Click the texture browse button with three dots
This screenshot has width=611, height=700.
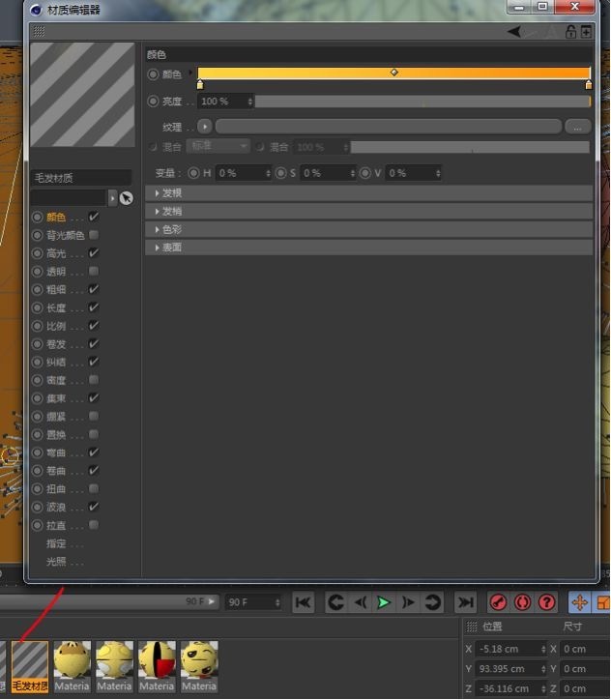(x=577, y=127)
